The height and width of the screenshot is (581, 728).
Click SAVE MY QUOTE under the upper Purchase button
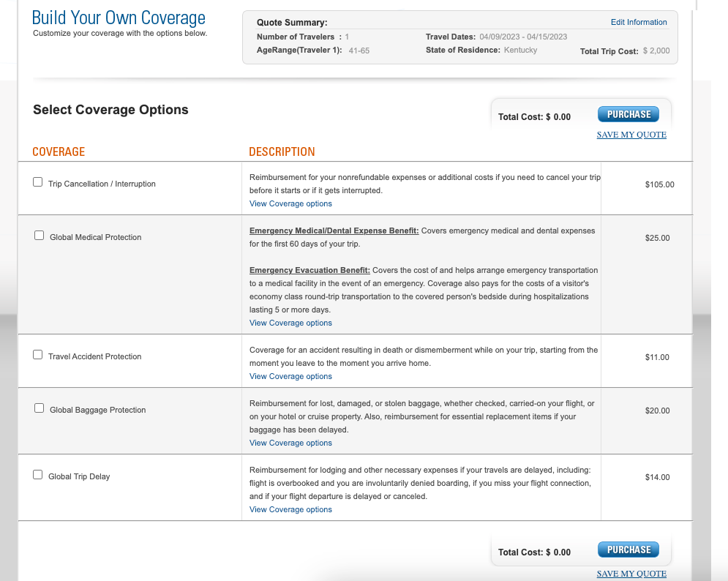(x=631, y=135)
